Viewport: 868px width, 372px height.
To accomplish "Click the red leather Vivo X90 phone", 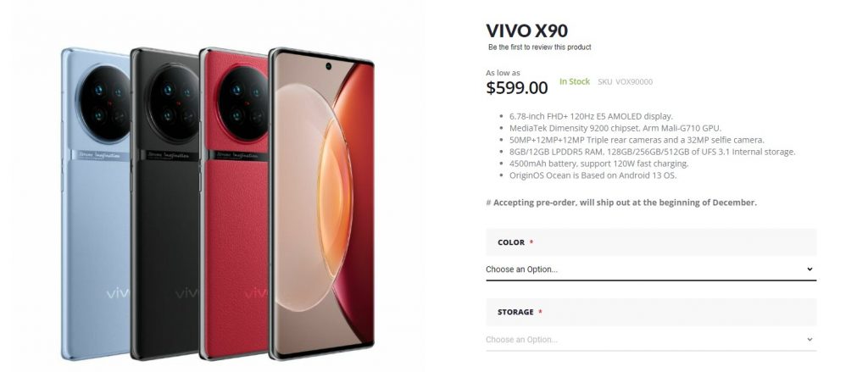I will tap(234, 203).
